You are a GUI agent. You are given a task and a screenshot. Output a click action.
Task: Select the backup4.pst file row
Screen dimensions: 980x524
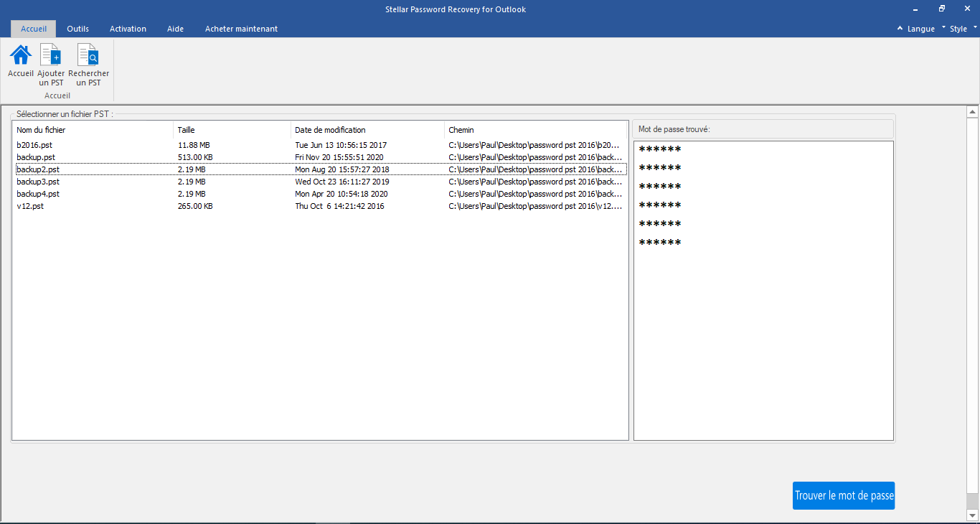point(320,194)
